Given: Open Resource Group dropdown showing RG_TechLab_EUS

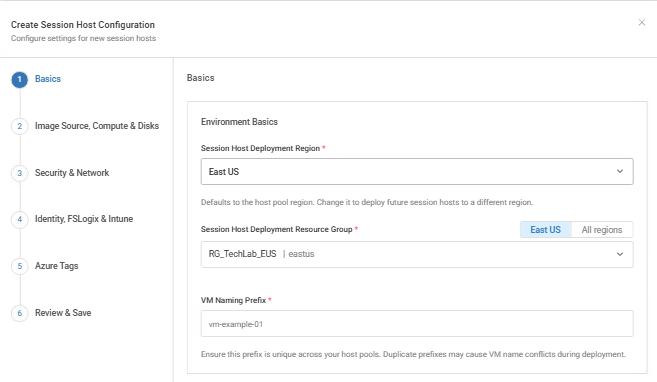Looking at the screenshot, I should coord(417,254).
